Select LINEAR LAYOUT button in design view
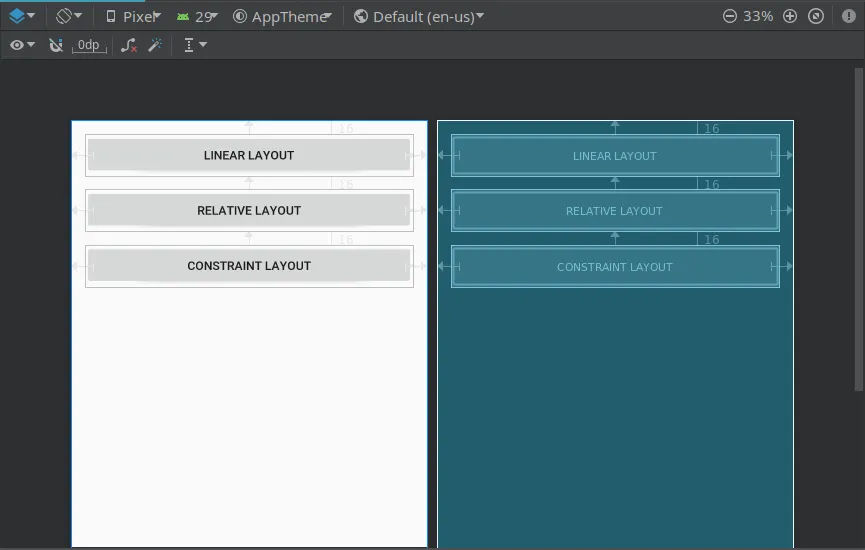Screen dimensions: 865x550 (x=249, y=155)
